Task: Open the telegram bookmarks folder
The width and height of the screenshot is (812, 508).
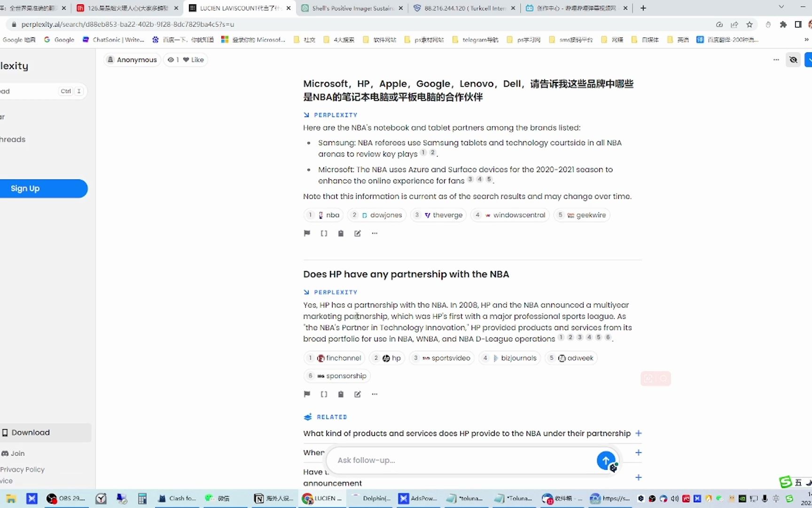Action: coord(476,40)
